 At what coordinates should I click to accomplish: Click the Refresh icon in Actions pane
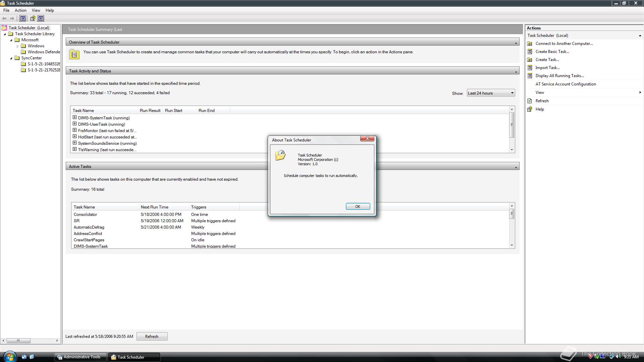tap(530, 101)
